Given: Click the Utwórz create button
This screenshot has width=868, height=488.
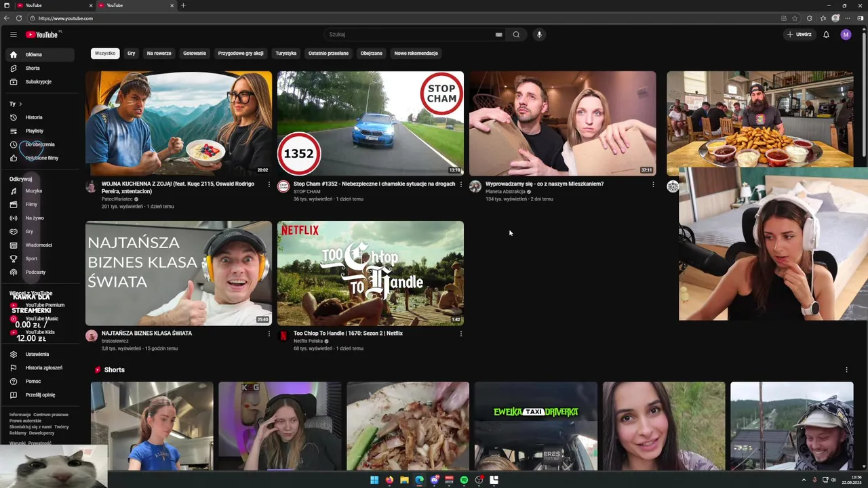Looking at the screenshot, I should 799,35.
